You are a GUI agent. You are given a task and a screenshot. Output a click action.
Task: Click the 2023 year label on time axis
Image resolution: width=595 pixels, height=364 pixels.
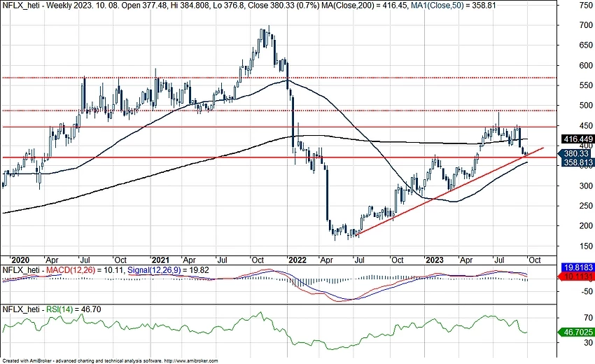[x=435, y=260]
